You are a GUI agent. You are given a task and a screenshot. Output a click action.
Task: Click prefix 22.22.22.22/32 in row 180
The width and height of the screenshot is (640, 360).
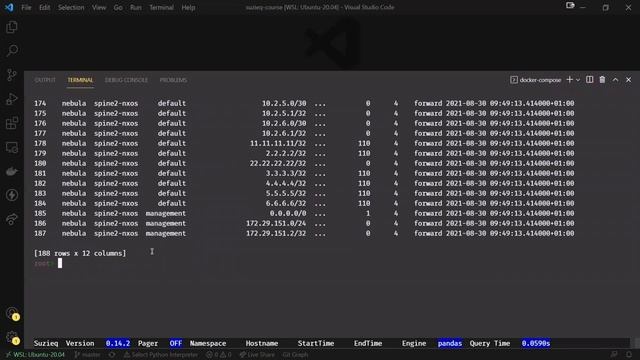278,163
